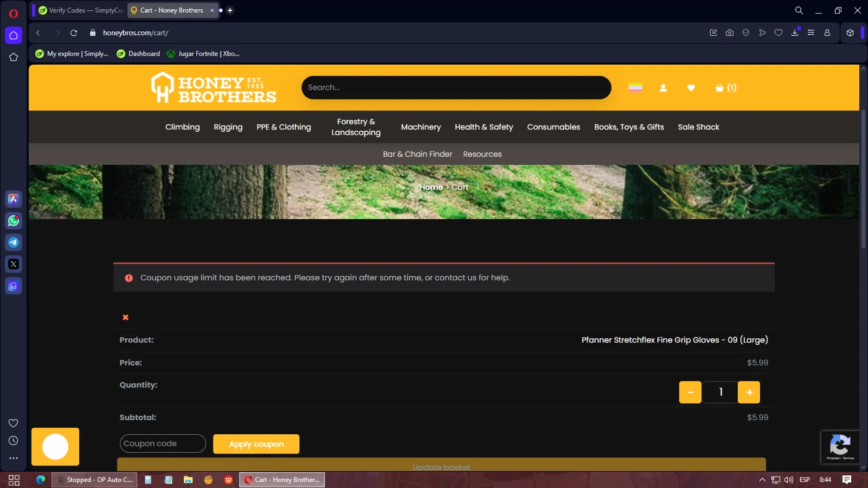Open Stopped - OP Auto C taskbar item
This screenshot has width=868, height=488.
click(x=94, y=480)
